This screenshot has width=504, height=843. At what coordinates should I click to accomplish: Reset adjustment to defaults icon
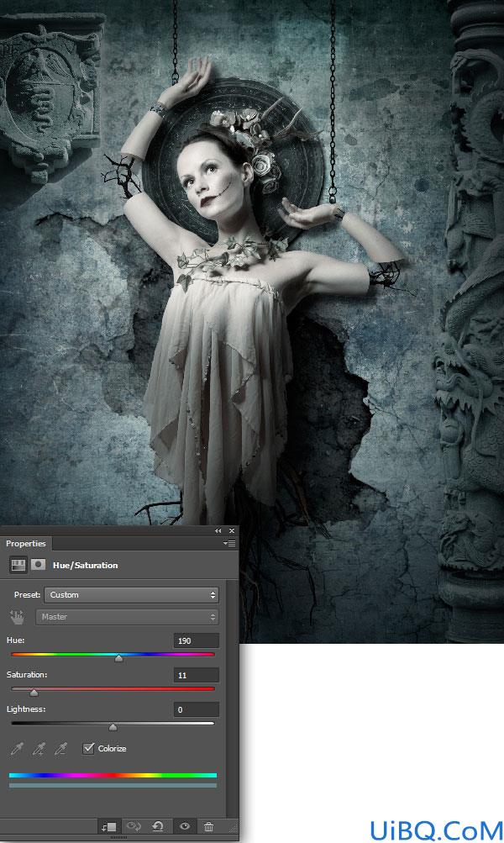[158, 826]
